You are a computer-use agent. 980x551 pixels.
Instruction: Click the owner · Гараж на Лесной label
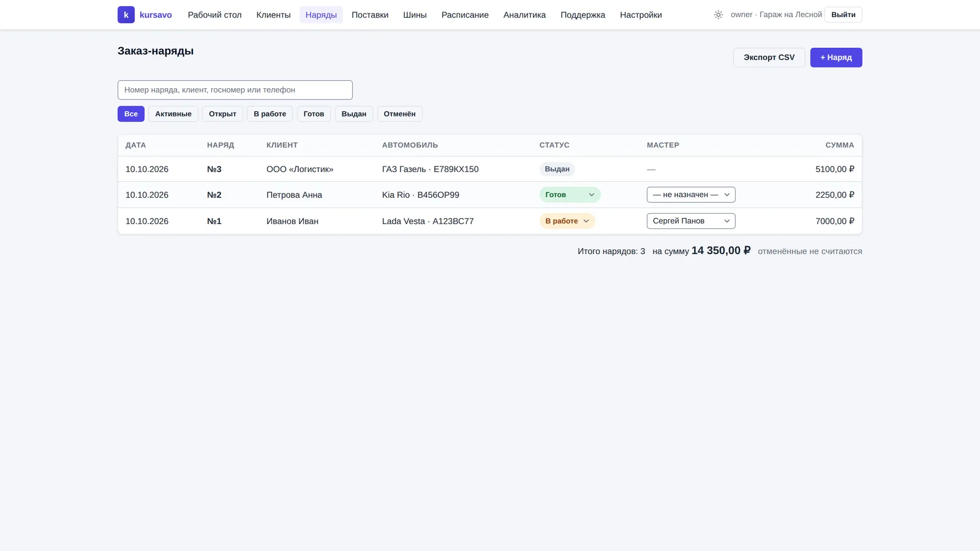click(776, 15)
